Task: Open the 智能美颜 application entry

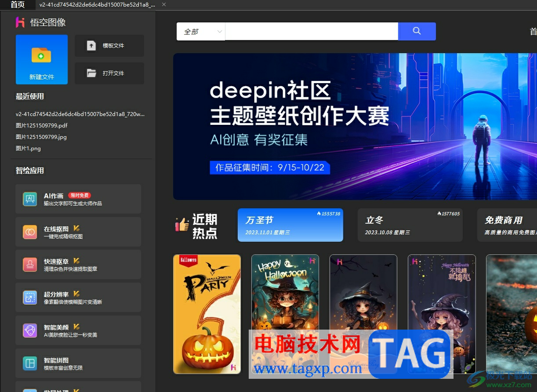Action: [78, 330]
